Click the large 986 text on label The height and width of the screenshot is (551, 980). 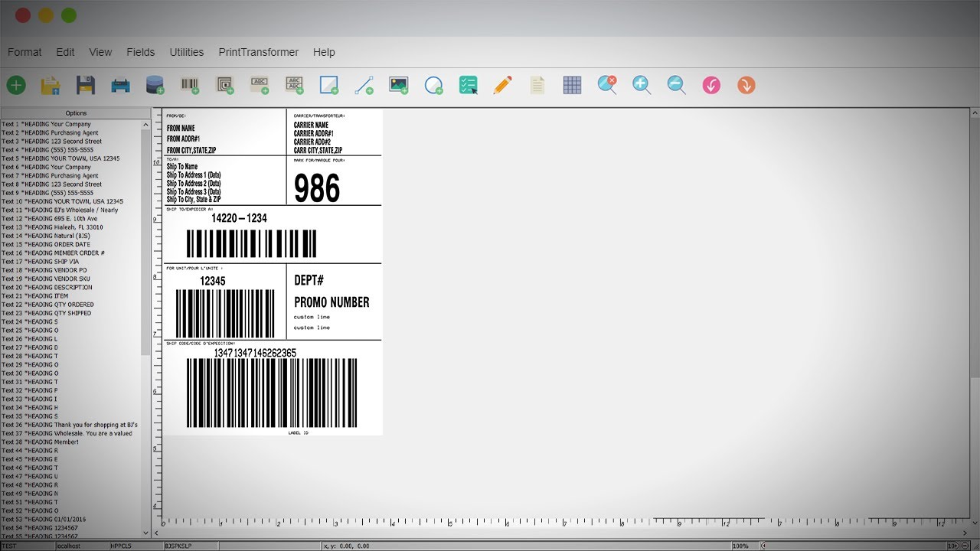coord(317,188)
